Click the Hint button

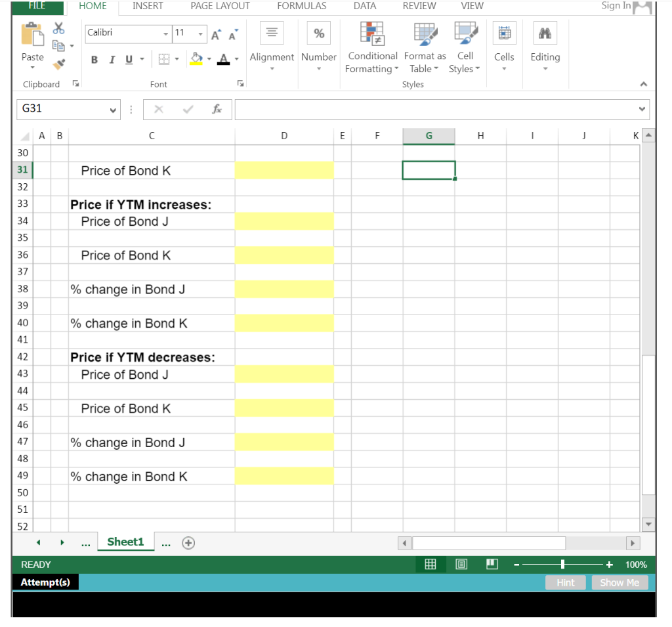(565, 582)
